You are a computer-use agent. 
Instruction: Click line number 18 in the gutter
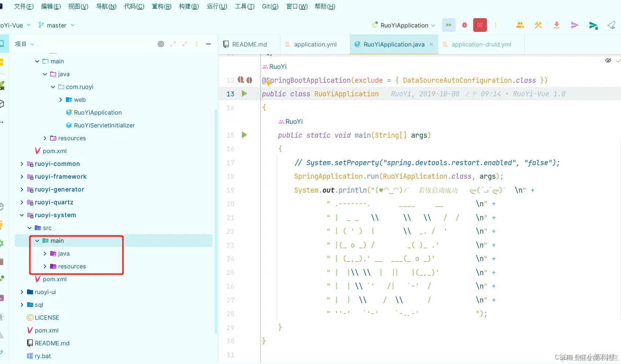pyautogui.click(x=230, y=177)
